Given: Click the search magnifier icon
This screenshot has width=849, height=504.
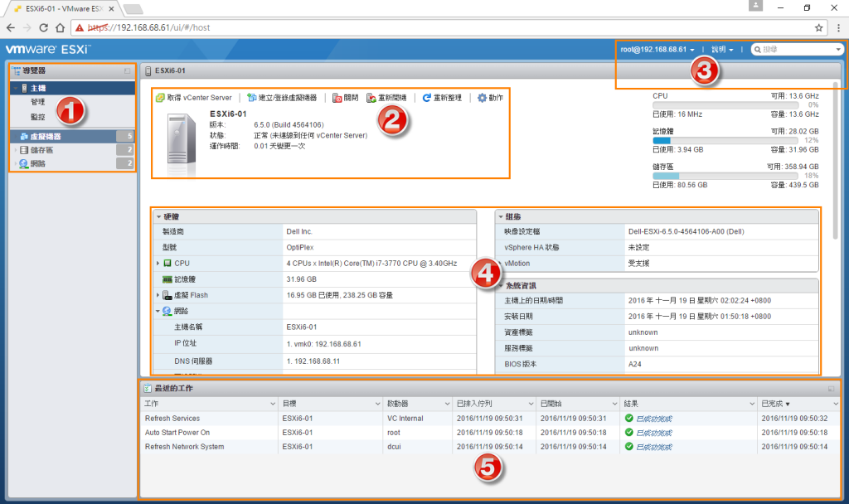Looking at the screenshot, I should pyautogui.click(x=758, y=49).
